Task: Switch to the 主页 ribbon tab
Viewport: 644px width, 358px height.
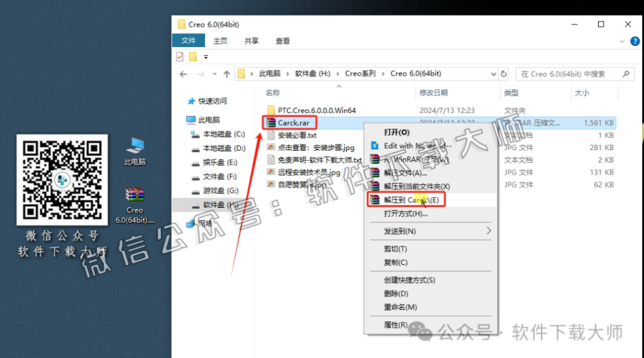Action: point(220,41)
